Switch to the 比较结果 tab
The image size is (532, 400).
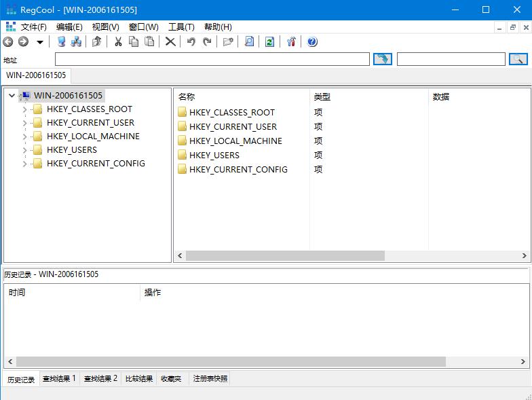[139, 379]
